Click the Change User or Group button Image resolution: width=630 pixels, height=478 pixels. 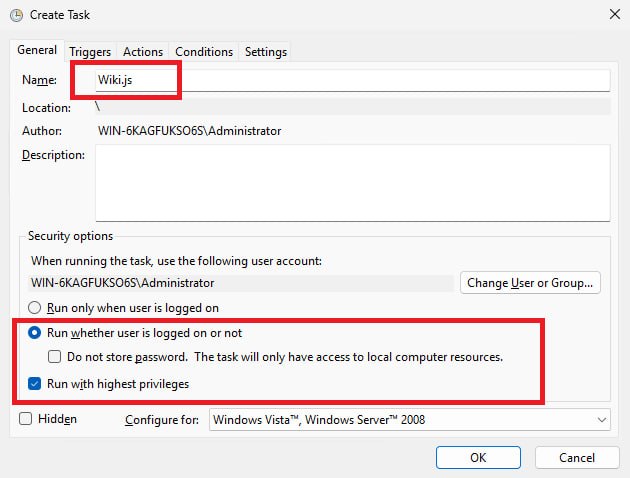[x=530, y=283]
